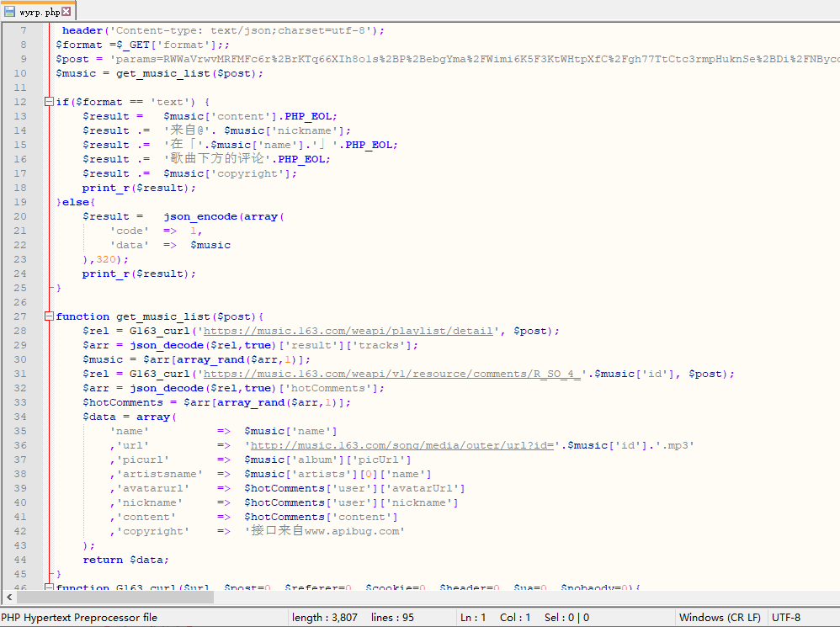The image size is (840, 627).
Task: Click the UTF-8 encoding status bar field
Action: click(x=786, y=617)
